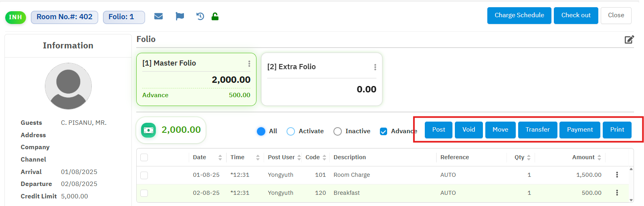Sort by Post User column arrows
Viewport: 644px width, 206px height.
click(299, 158)
